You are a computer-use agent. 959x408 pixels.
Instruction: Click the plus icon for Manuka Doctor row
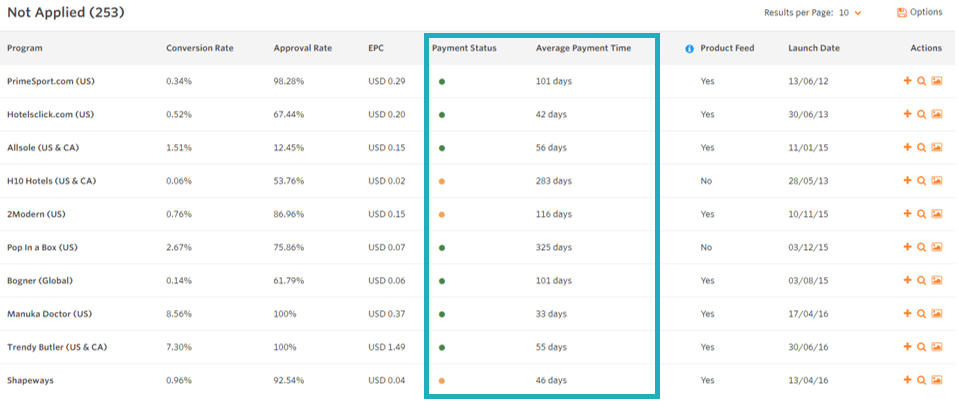tap(906, 314)
